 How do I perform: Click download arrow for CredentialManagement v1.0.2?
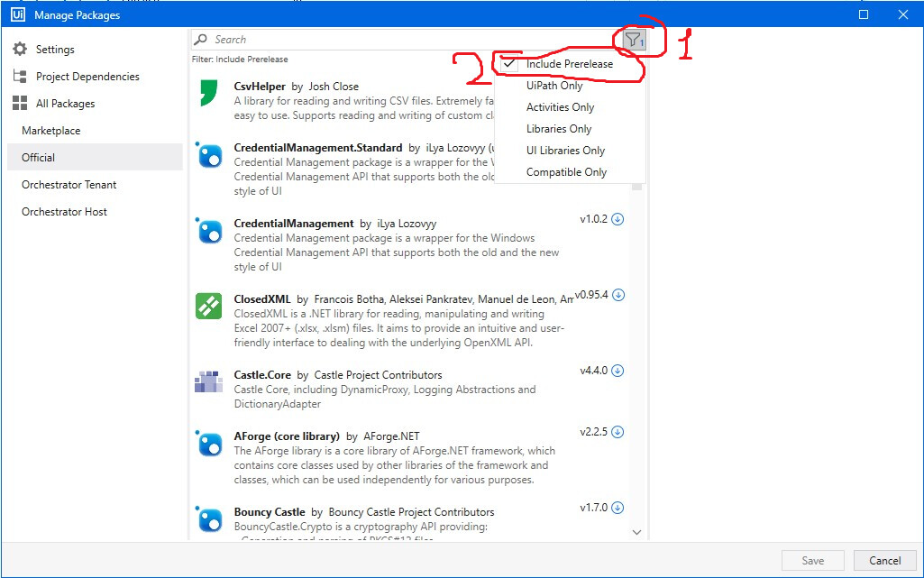coord(618,219)
